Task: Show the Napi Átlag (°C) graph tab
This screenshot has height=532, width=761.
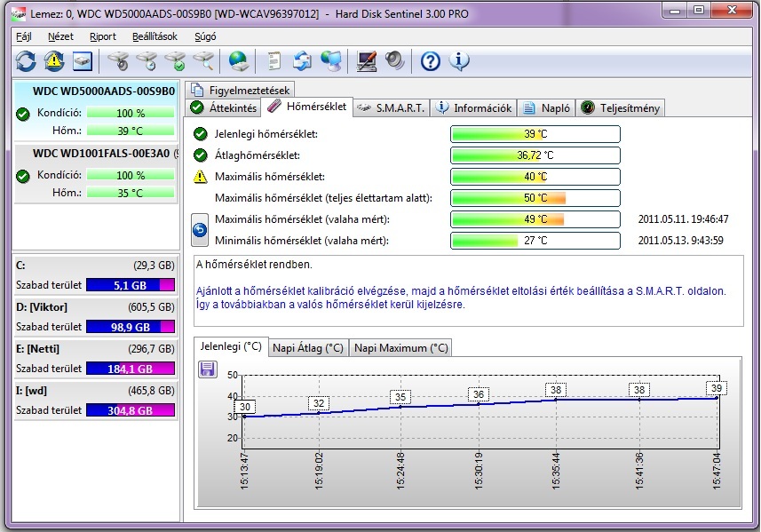Action: (x=308, y=348)
